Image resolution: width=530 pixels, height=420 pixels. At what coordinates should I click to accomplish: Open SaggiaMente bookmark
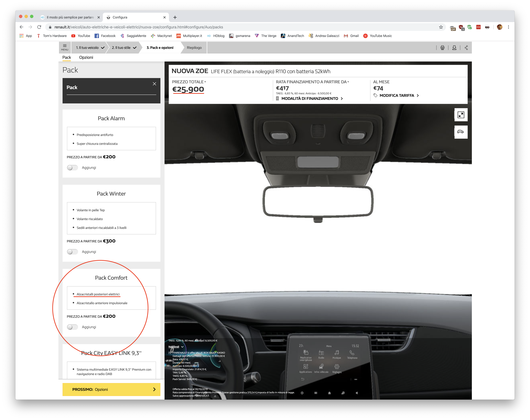[133, 36]
